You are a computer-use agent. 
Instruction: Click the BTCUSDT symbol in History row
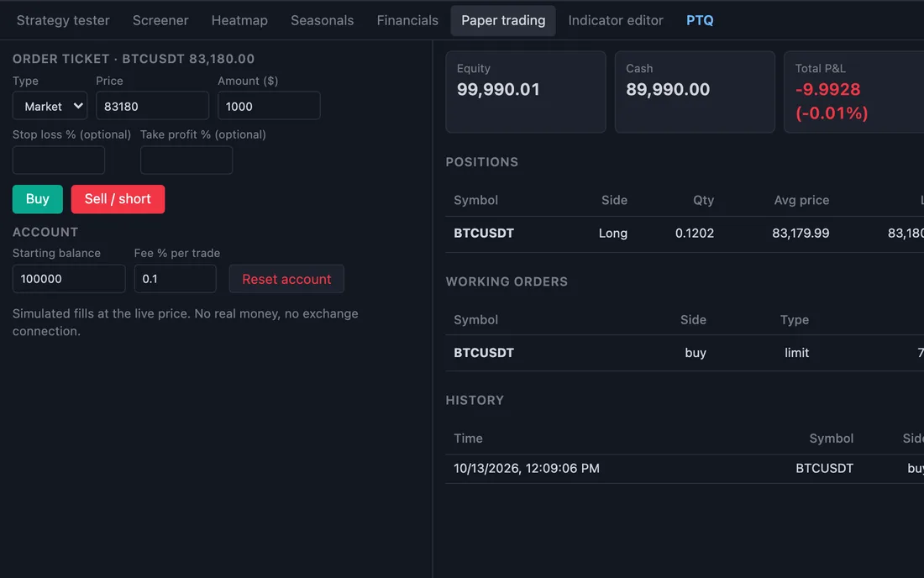pos(824,469)
